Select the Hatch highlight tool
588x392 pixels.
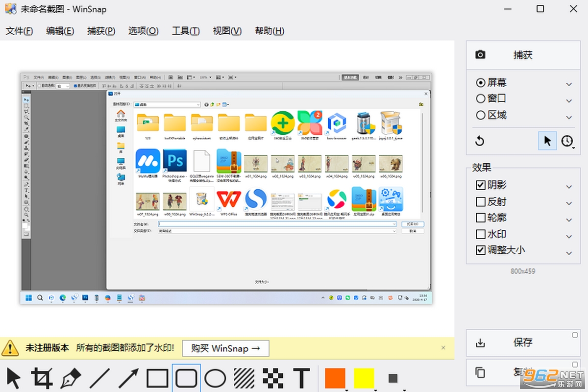pyautogui.click(x=244, y=378)
